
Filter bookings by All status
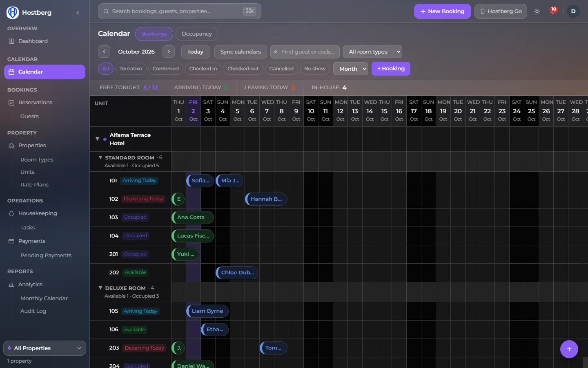coord(106,69)
